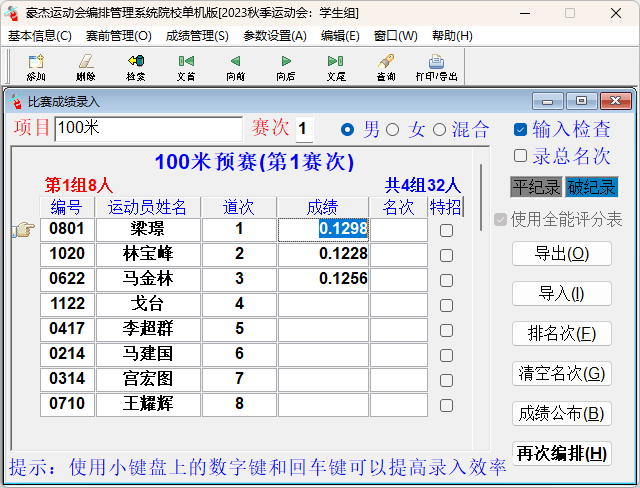Click the 比赛成绩录入 window icon
640x488 pixels.
[x=16, y=102]
